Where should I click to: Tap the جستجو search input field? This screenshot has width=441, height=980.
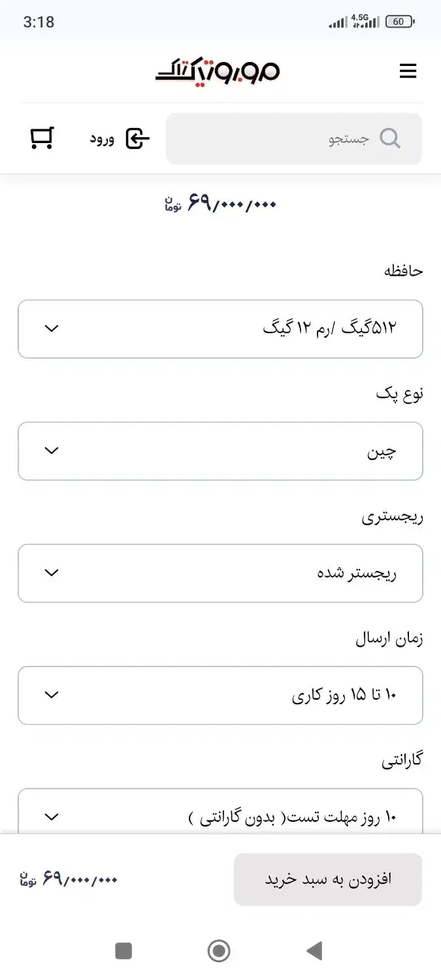(x=294, y=138)
